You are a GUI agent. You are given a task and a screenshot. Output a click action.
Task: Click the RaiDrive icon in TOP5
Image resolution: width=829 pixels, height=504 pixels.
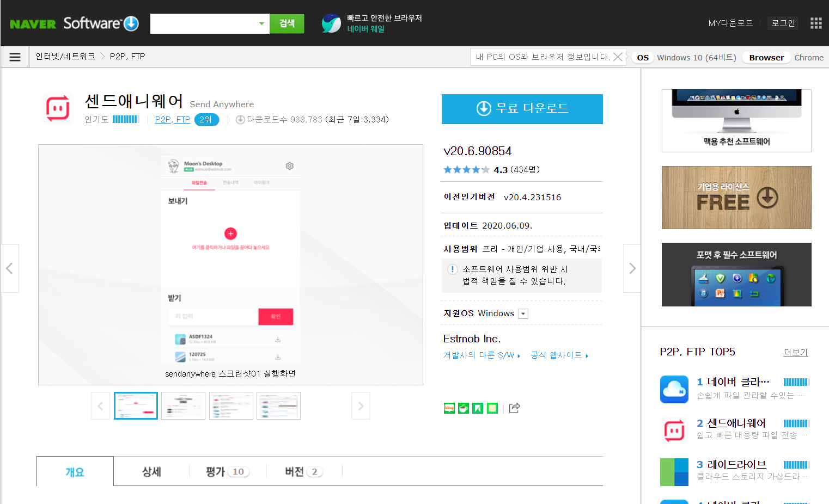pyautogui.click(x=674, y=472)
